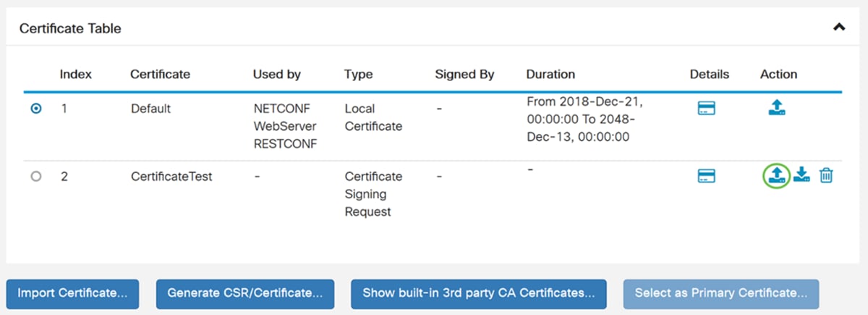Click export icon for Default certificate
The image size is (868, 315).
(x=777, y=109)
